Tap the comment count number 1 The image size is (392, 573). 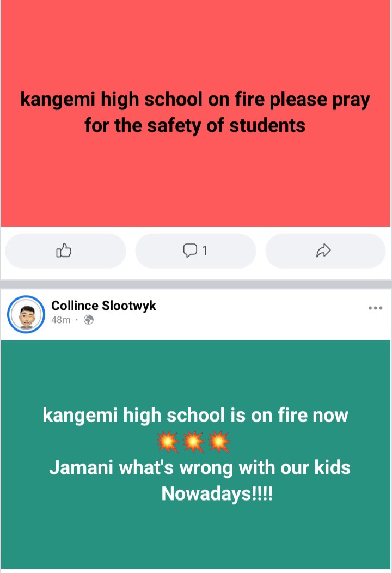coord(205,251)
